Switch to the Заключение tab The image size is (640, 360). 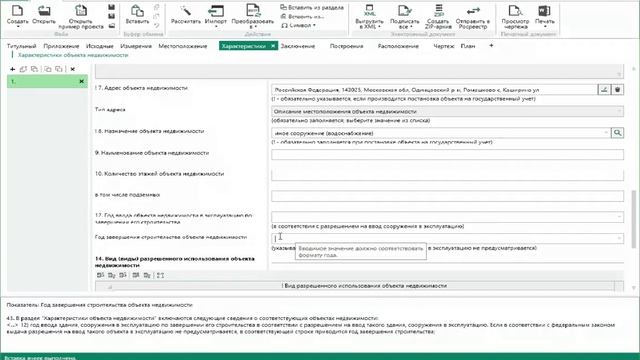coord(298,46)
